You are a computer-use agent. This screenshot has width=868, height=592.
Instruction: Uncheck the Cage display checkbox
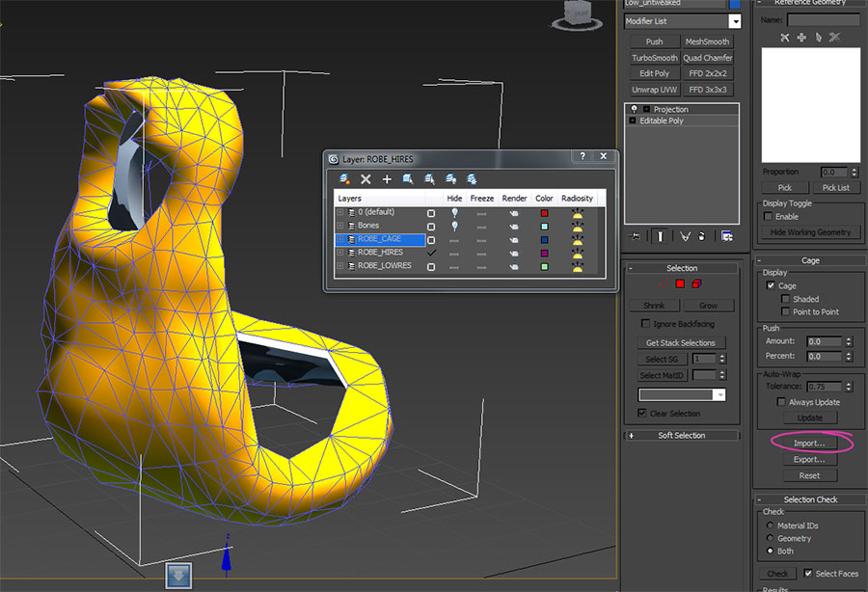[771, 285]
